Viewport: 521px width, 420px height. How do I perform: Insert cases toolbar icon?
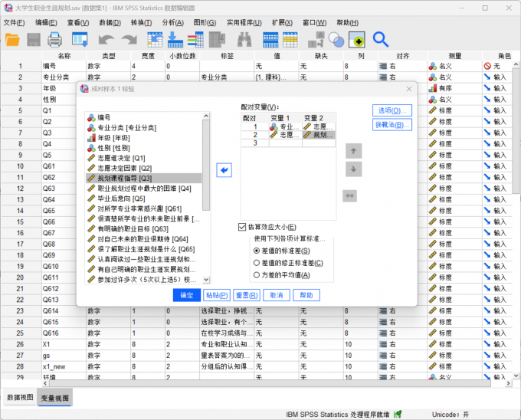click(270, 40)
